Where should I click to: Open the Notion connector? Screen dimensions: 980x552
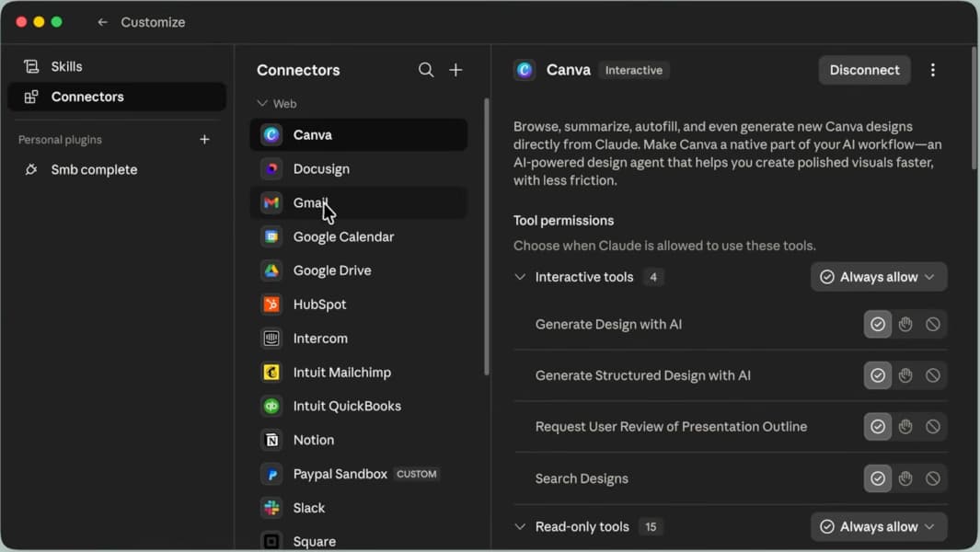pyautogui.click(x=359, y=440)
